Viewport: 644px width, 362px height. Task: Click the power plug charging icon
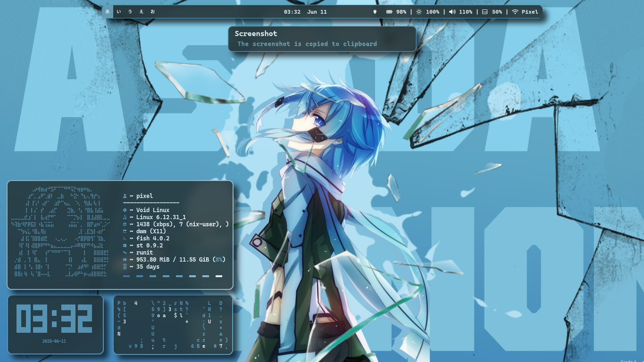(x=375, y=12)
